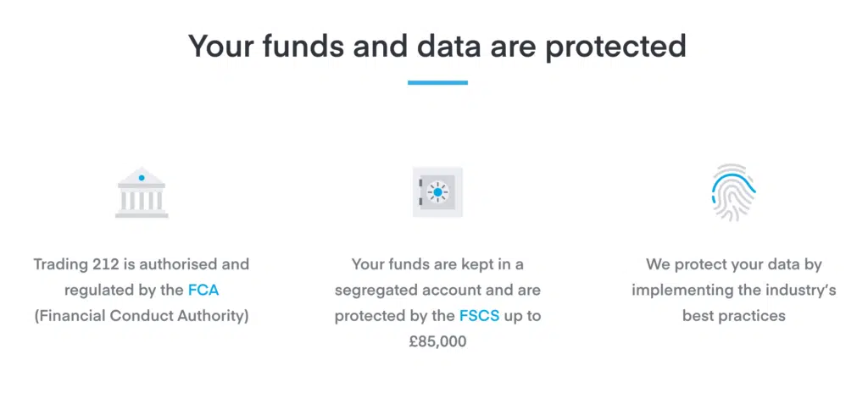
Task: Click the 'implementing the industry's' line
Action: [733, 290]
